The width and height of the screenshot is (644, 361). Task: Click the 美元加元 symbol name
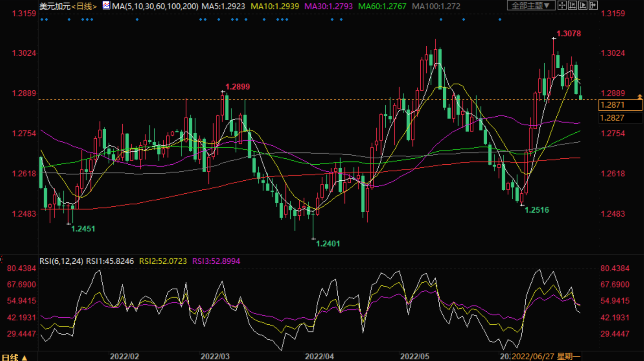(x=55, y=6)
